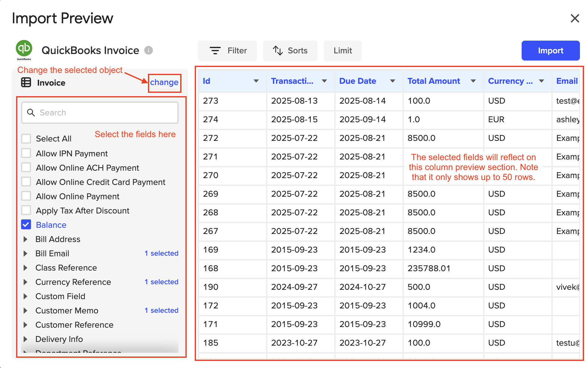The height and width of the screenshot is (368, 588).
Task: Expand the Currency Reference group
Action: (x=26, y=282)
